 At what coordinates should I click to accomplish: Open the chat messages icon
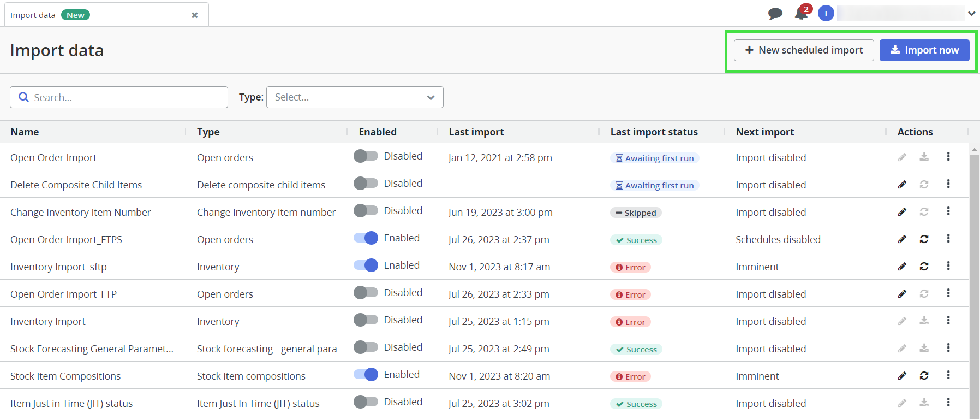point(775,14)
